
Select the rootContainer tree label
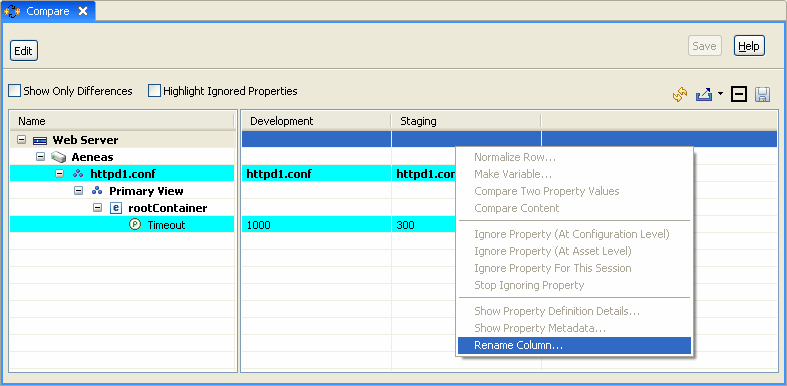168,208
